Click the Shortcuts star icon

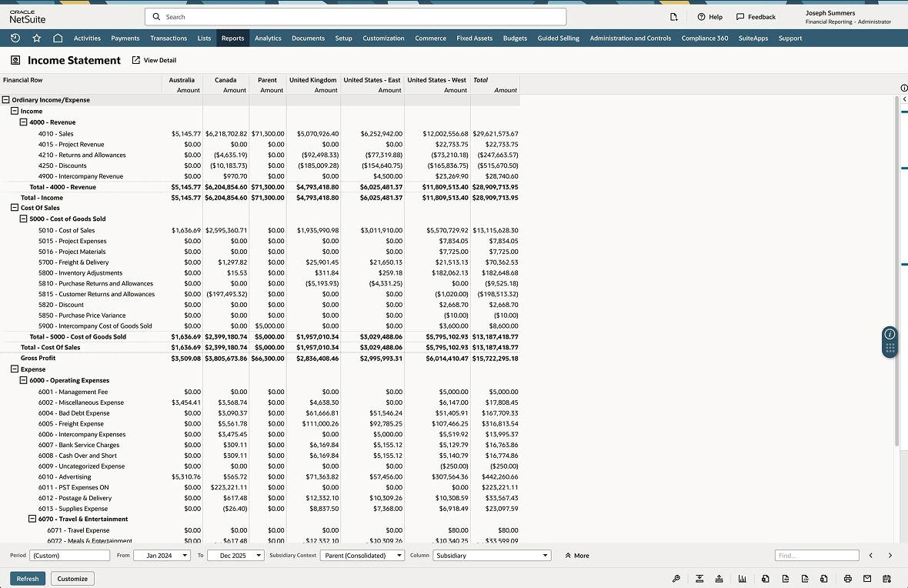[36, 38]
